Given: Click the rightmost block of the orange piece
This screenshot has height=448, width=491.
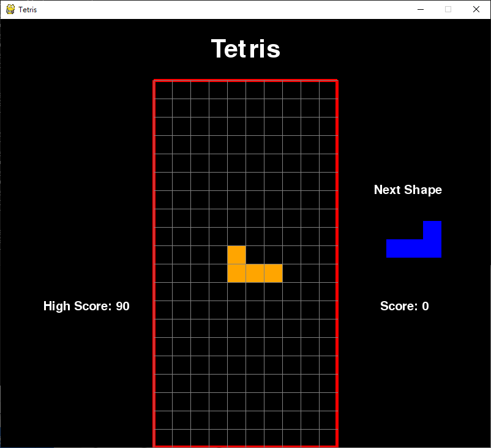Looking at the screenshot, I should pos(272,274).
